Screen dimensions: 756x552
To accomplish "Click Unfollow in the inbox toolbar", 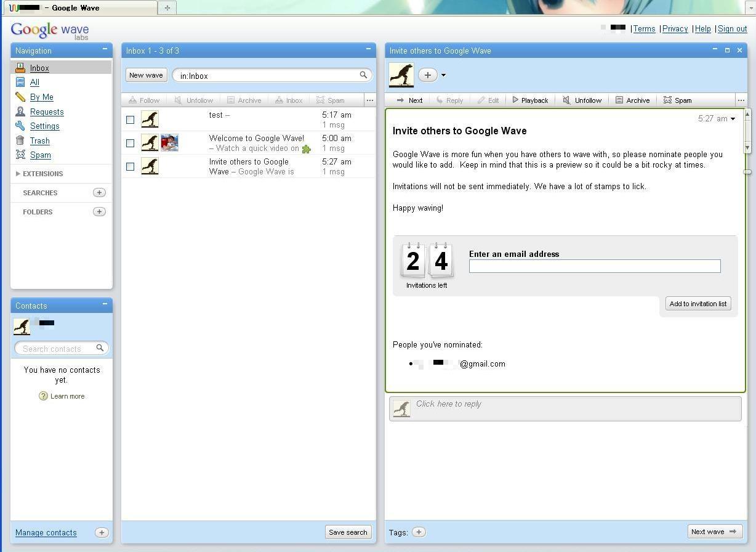I will tap(194, 100).
